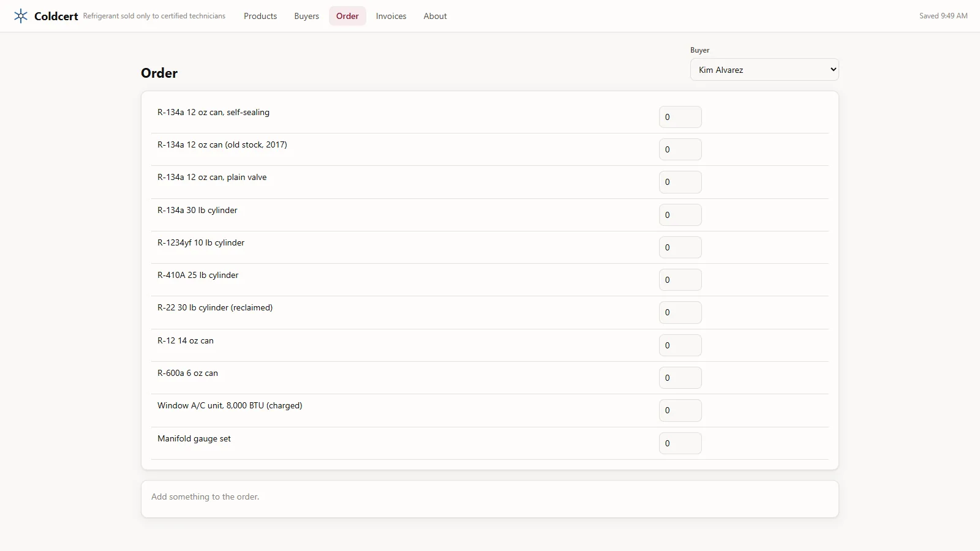980x551 pixels.
Task: Select quantity input for R-134a plain valve can
Action: coord(680,182)
